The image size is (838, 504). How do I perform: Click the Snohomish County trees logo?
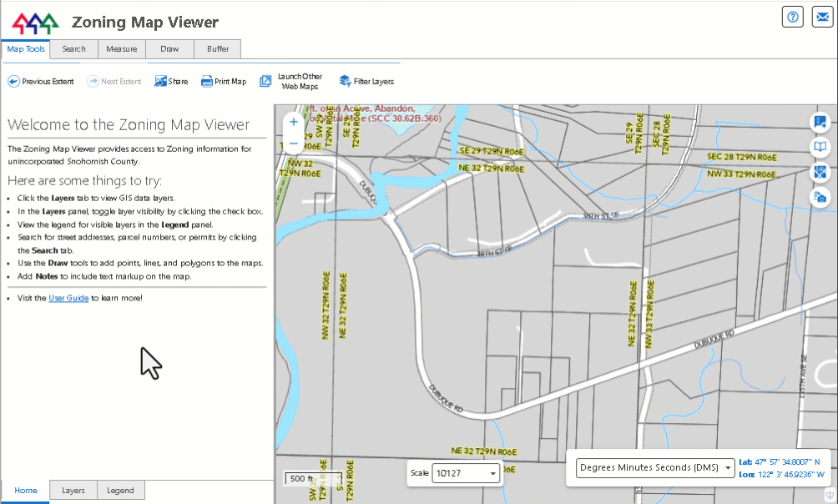[35, 23]
